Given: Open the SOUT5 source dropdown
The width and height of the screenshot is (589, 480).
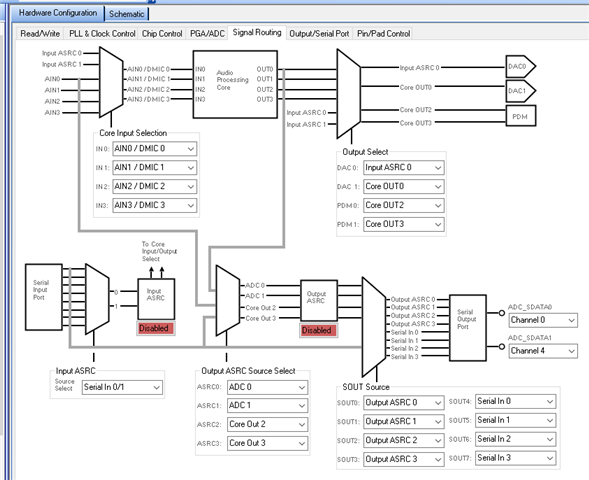Looking at the screenshot, I should pos(515,420).
